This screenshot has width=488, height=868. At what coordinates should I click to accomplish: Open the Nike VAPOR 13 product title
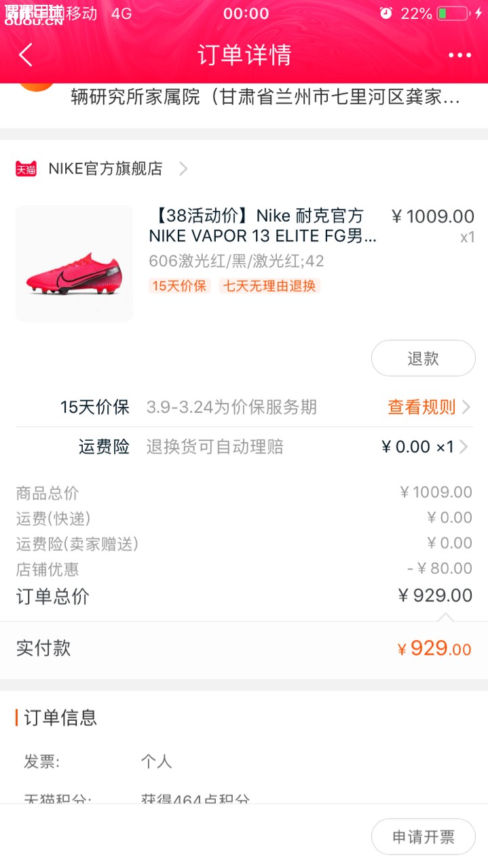[262, 226]
